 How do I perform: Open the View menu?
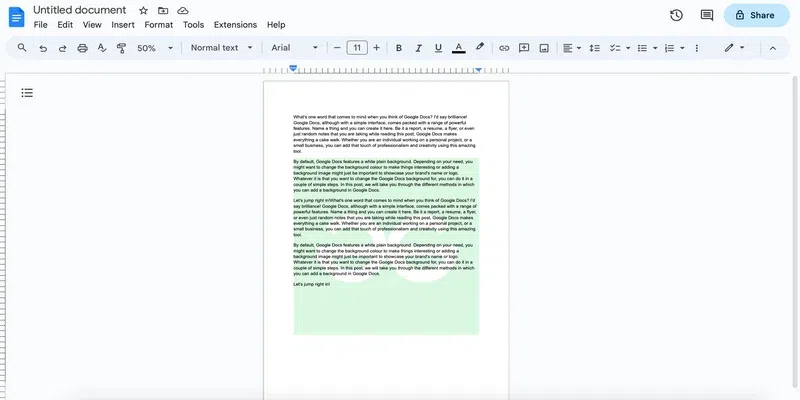[92, 24]
